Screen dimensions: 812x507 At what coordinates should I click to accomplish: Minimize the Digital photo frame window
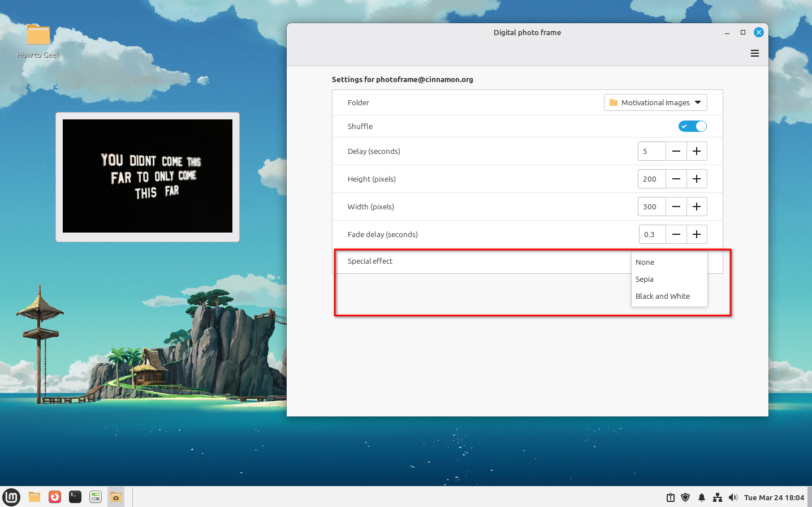click(x=727, y=33)
